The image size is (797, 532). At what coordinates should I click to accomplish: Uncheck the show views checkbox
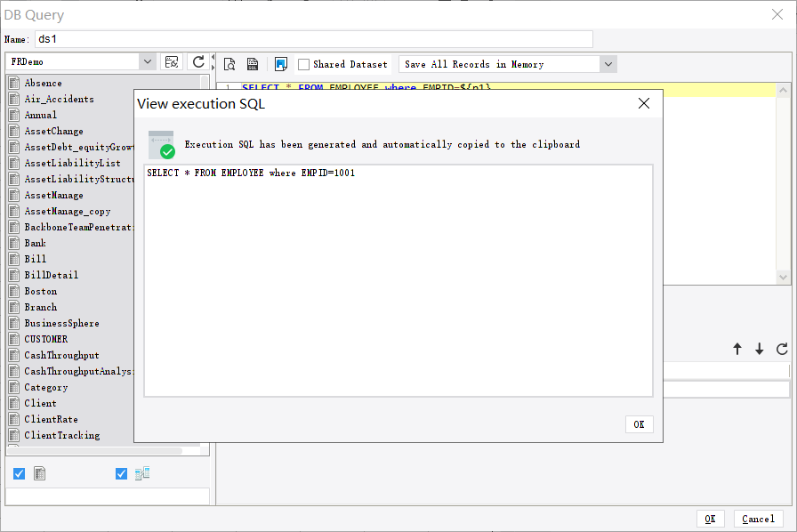121,473
